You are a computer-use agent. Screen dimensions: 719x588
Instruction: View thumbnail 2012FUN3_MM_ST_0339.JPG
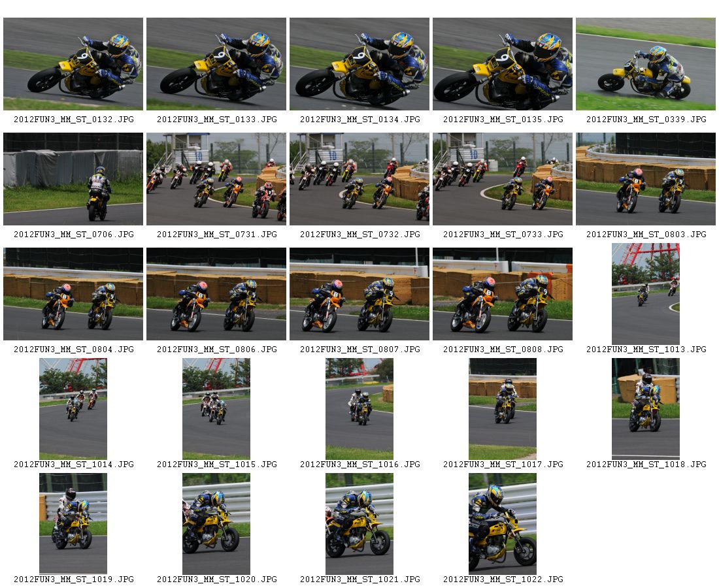coord(646,64)
